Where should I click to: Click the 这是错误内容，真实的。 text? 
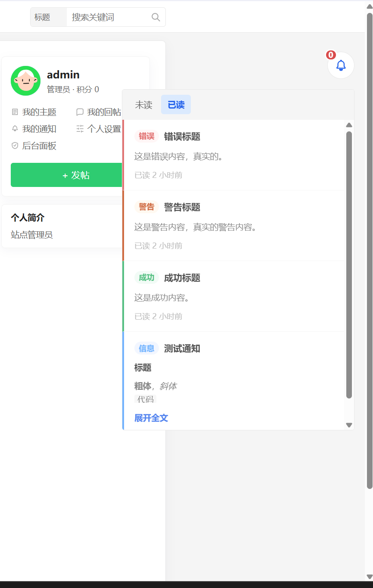180,156
